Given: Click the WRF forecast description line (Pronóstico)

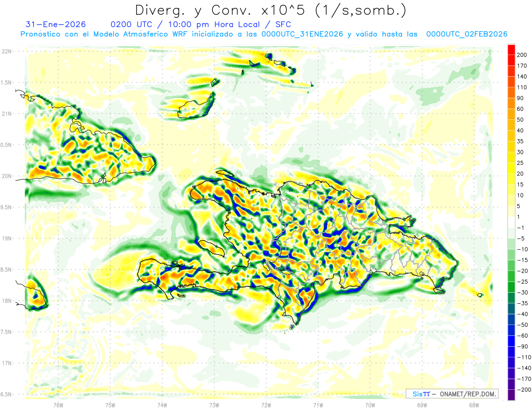Looking at the screenshot, I should point(264,34).
